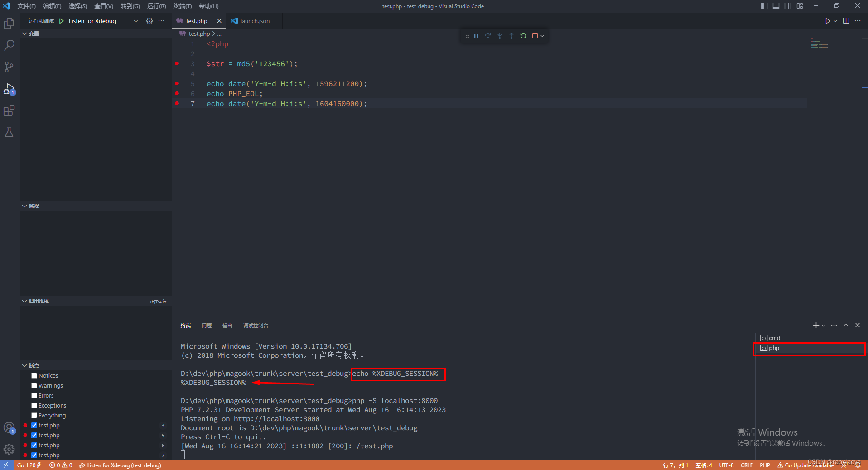This screenshot has width=868, height=470.
Task: Open the Run and Debug view
Action: (x=9, y=88)
